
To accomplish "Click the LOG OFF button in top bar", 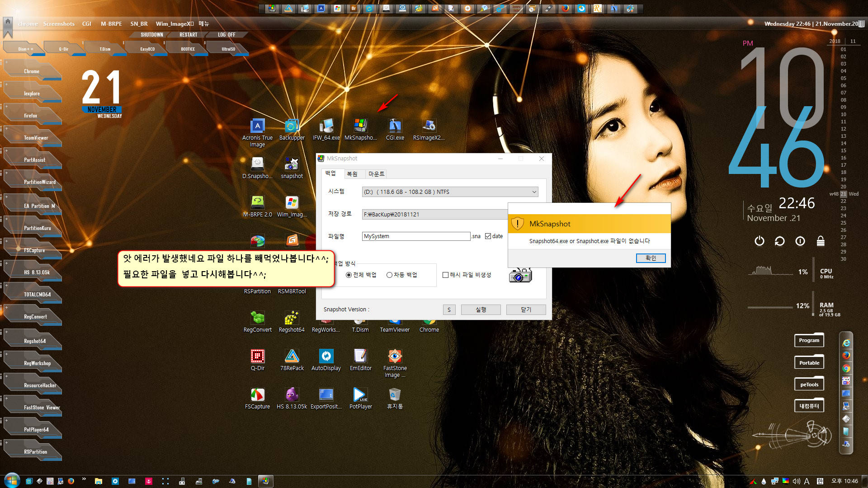I will pos(226,35).
